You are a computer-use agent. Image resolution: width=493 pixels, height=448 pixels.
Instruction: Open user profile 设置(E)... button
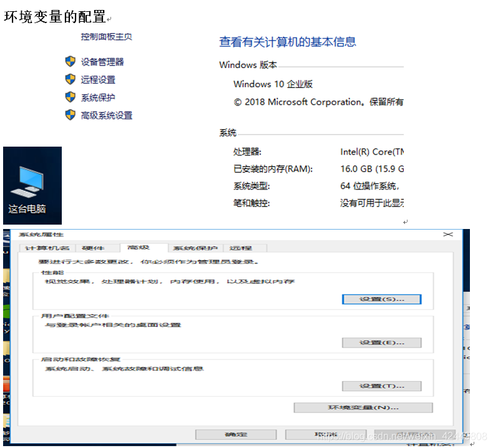(x=382, y=343)
